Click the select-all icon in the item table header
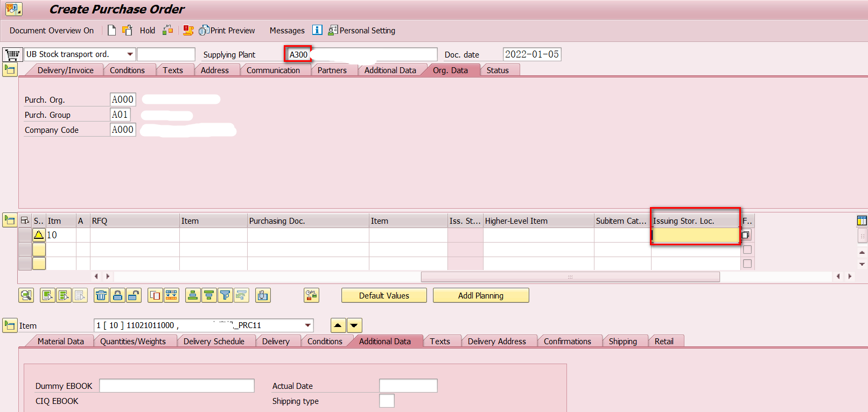The image size is (868, 412). point(25,221)
